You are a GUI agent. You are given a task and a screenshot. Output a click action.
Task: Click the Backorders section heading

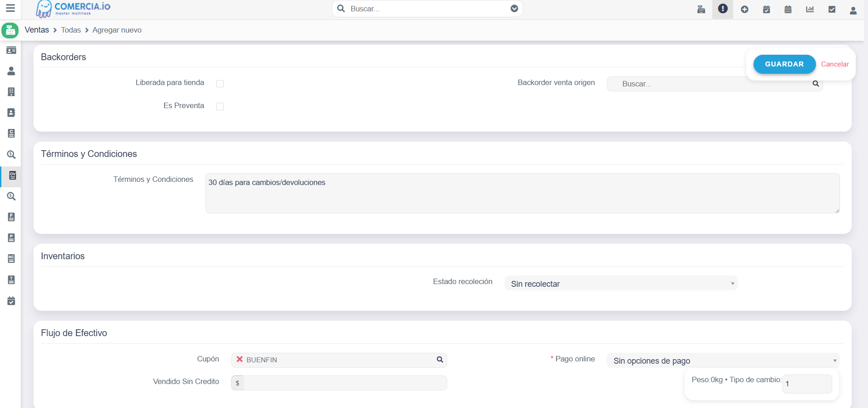click(63, 57)
